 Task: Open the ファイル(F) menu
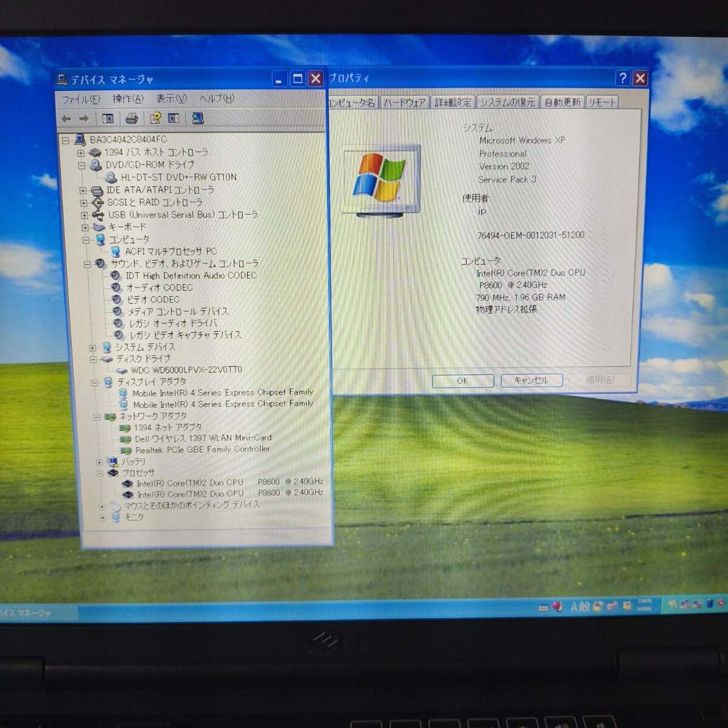click(x=81, y=99)
